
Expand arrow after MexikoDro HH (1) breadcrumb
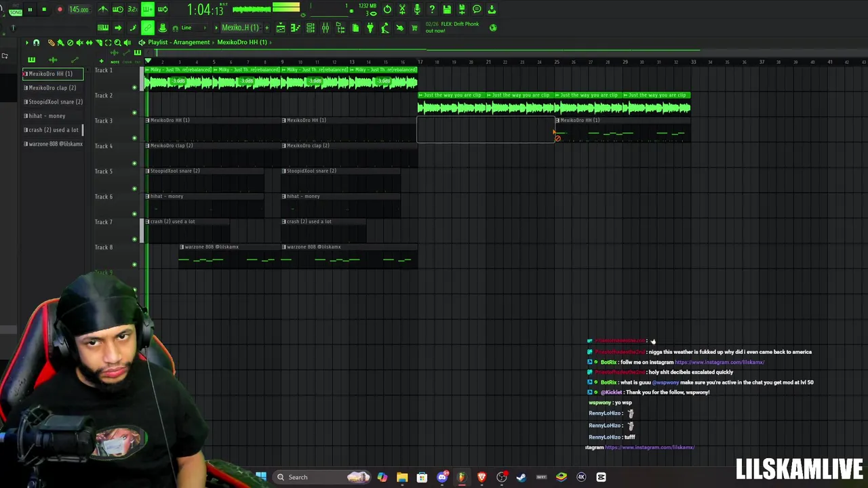pos(271,42)
